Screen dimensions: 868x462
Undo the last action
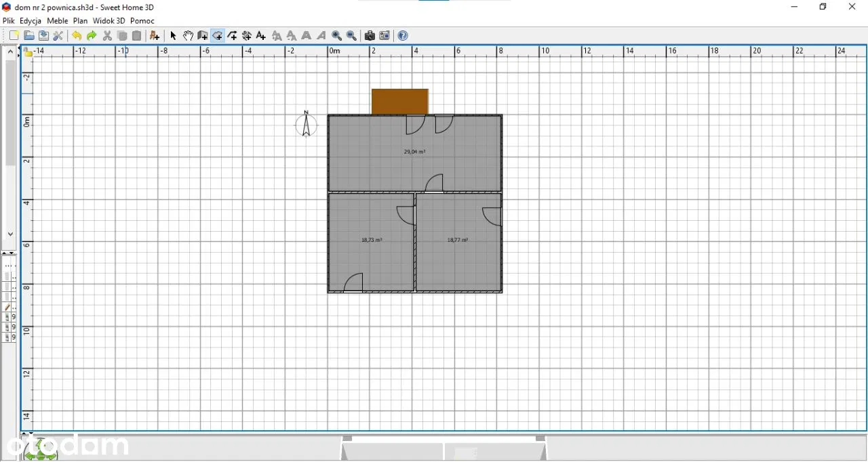77,36
